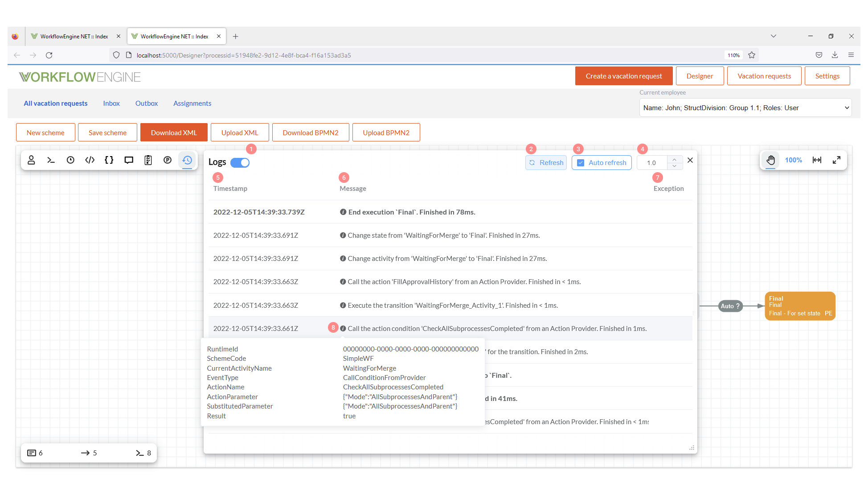
Task: Click Upload XML button
Action: tap(240, 132)
